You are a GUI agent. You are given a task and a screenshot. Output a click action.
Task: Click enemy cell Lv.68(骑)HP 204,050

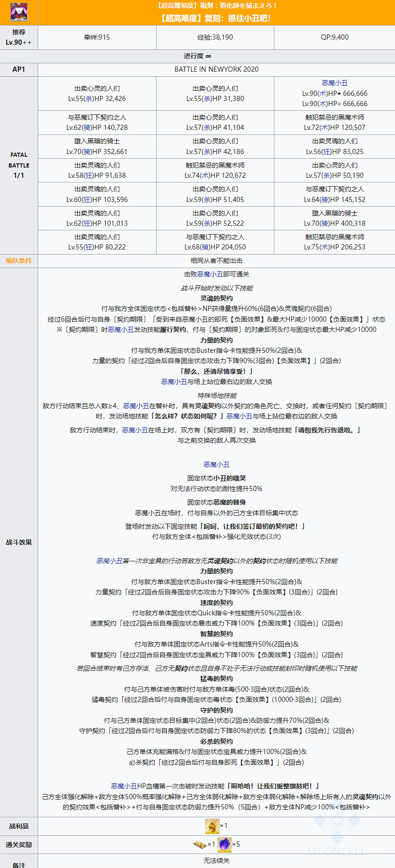pyautogui.click(x=215, y=242)
